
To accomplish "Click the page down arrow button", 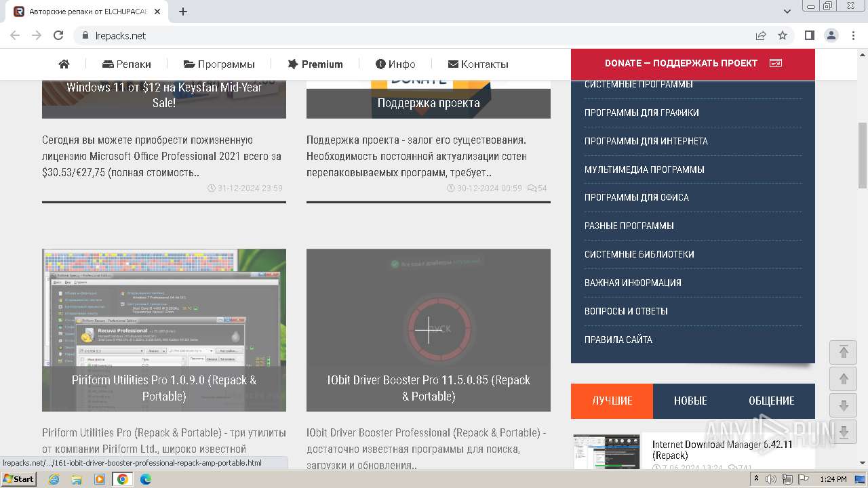I will pos(844,406).
